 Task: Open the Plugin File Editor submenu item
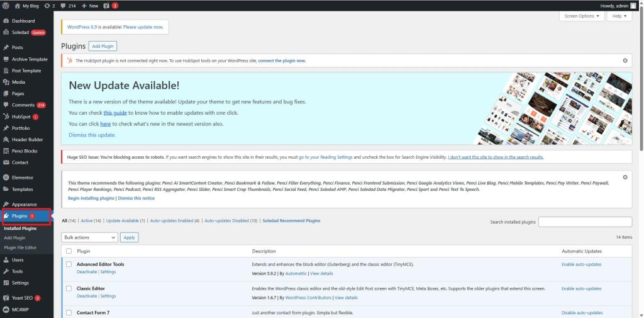tap(20, 247)
